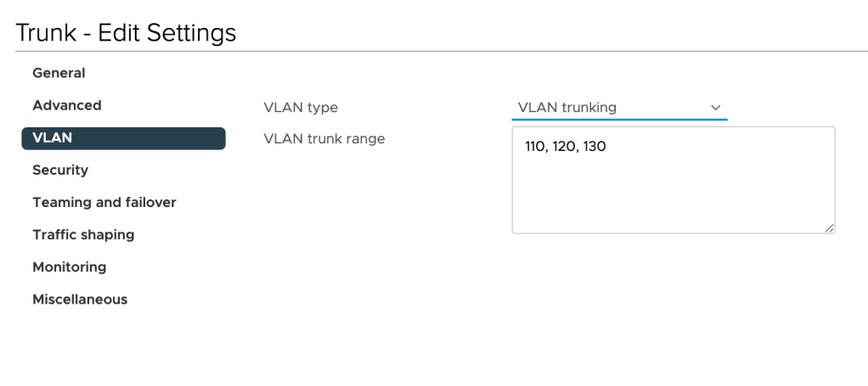Click the blue underline of VLAN type select

pyautogui.click(x=619, y=120)
